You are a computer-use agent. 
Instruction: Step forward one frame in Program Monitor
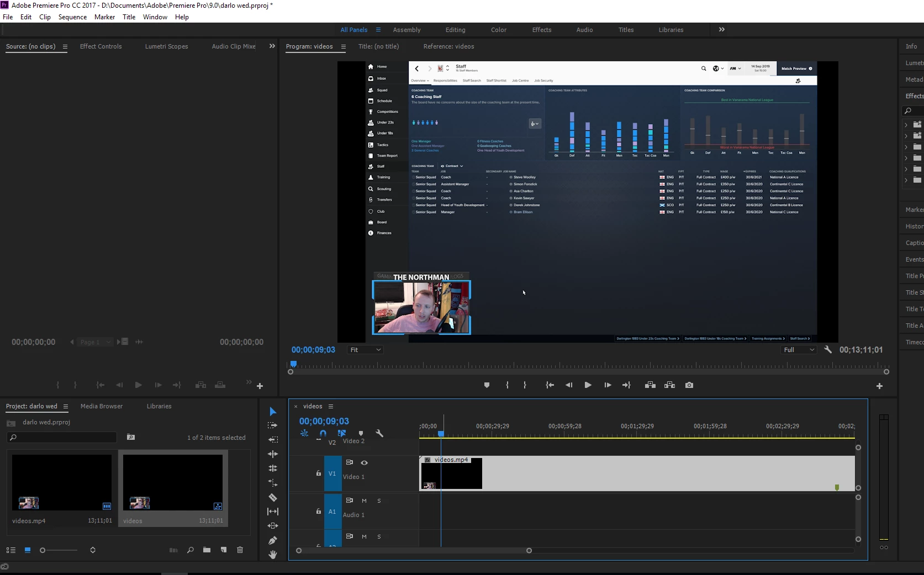tap(608, 385)
